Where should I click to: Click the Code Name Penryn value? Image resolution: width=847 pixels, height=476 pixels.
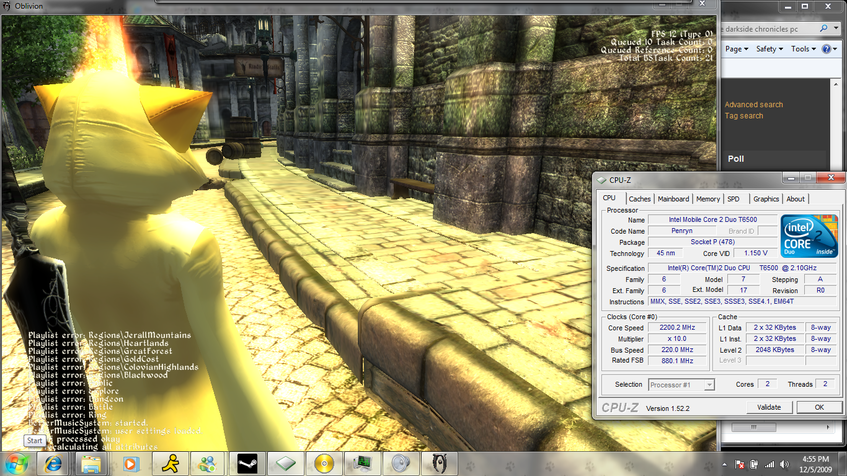682,231
